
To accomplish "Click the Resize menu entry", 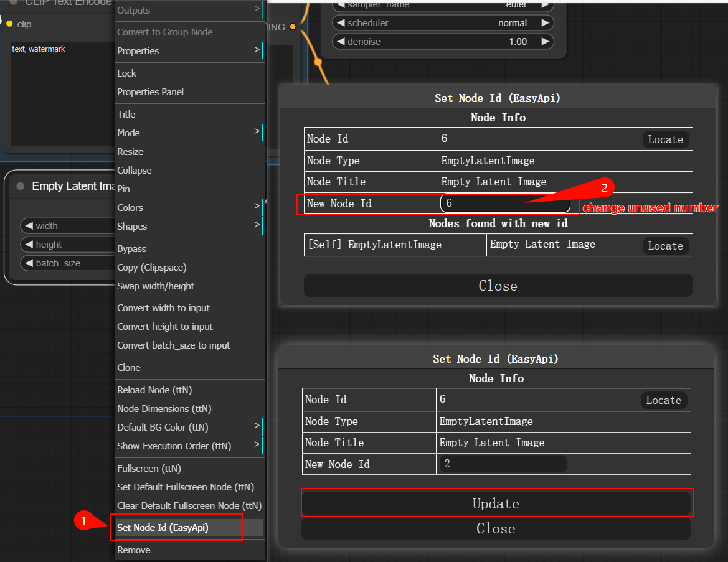I will [x=189, y=152].
